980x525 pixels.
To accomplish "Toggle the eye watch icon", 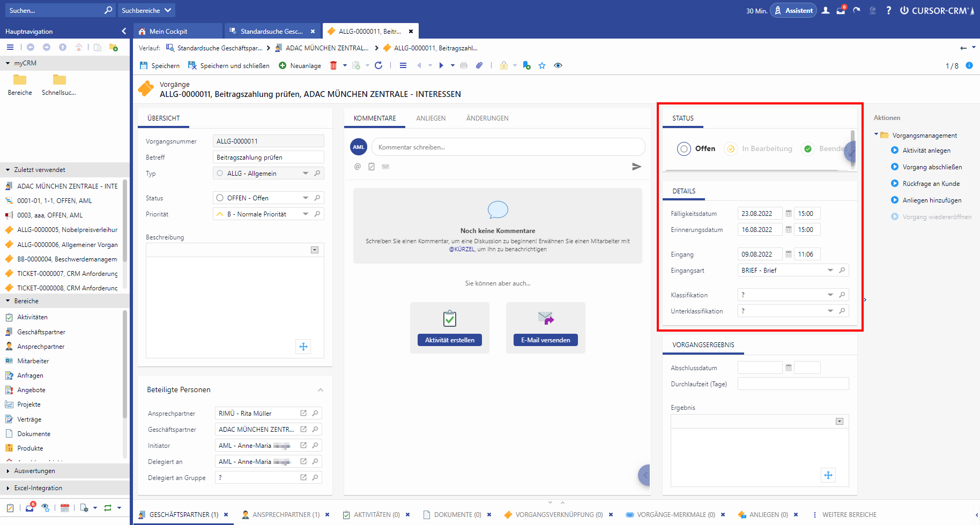I will 558,65.
